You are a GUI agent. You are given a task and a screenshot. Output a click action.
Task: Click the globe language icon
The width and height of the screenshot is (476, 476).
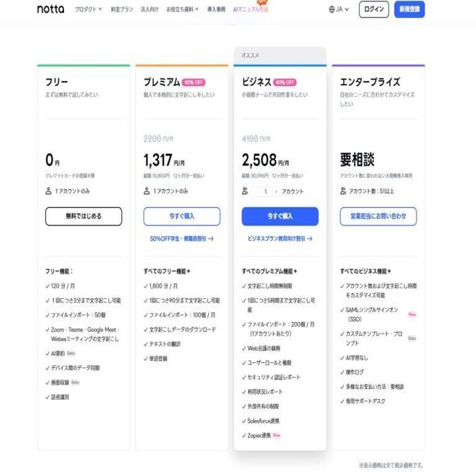point(332,9)
